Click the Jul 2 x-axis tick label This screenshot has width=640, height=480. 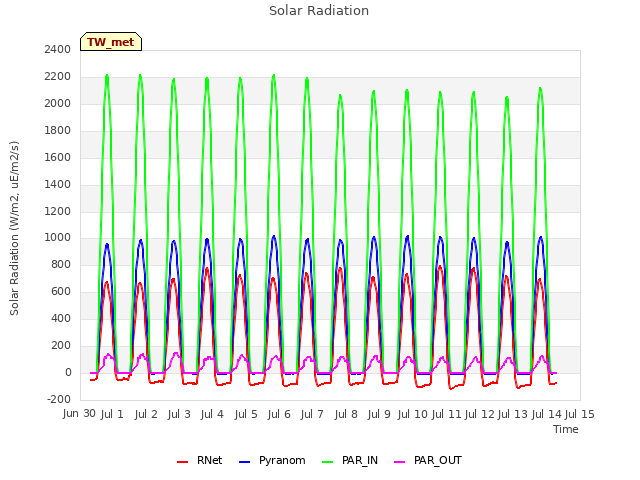(x=146, y=414)
